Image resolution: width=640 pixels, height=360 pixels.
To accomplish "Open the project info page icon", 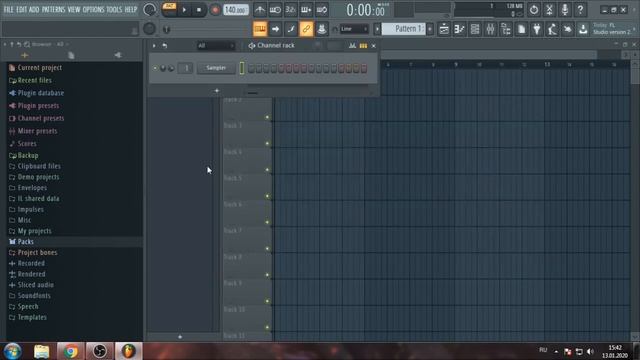I will (521, 29).
